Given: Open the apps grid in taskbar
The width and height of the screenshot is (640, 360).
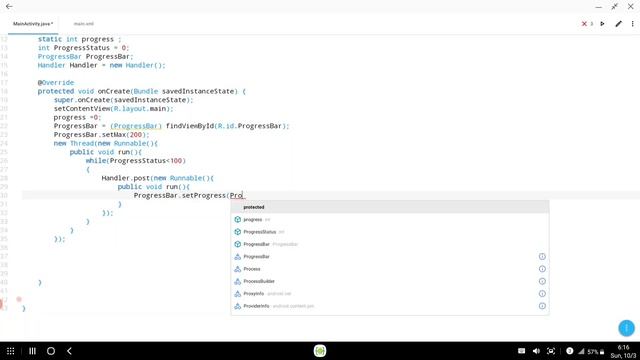Looking at the screenshot, I should click(x=11, y=351).
